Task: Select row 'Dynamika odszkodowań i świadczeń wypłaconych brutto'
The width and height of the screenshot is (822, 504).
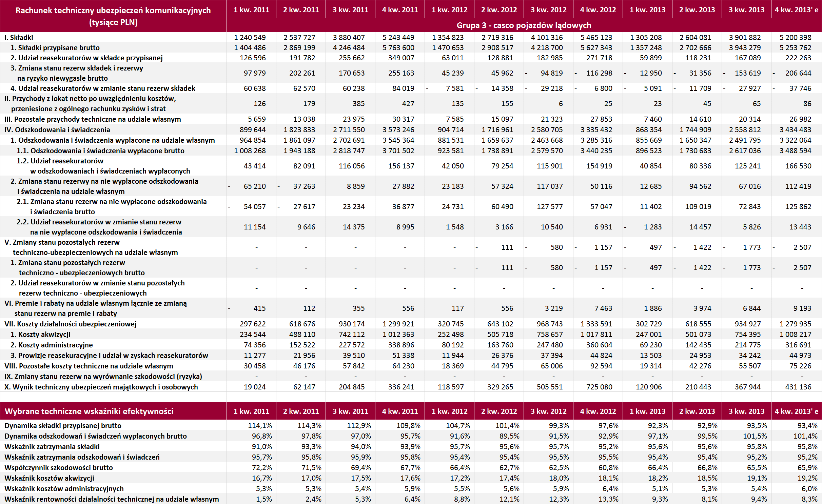Action: 95,436
